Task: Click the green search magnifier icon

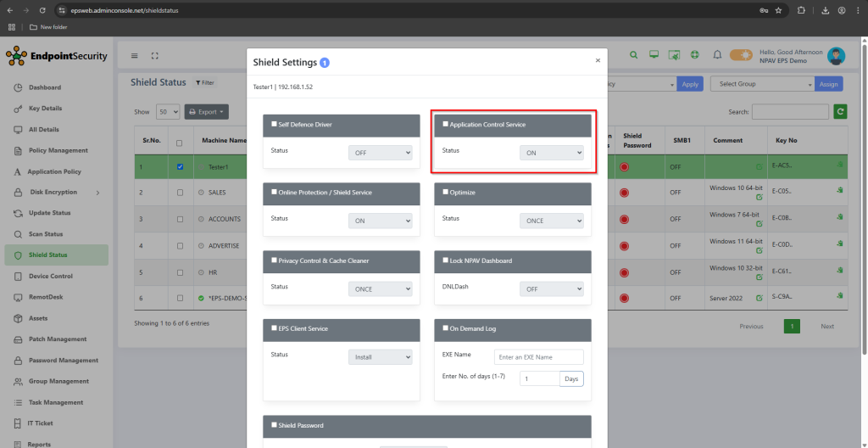Action: point(633,55)
